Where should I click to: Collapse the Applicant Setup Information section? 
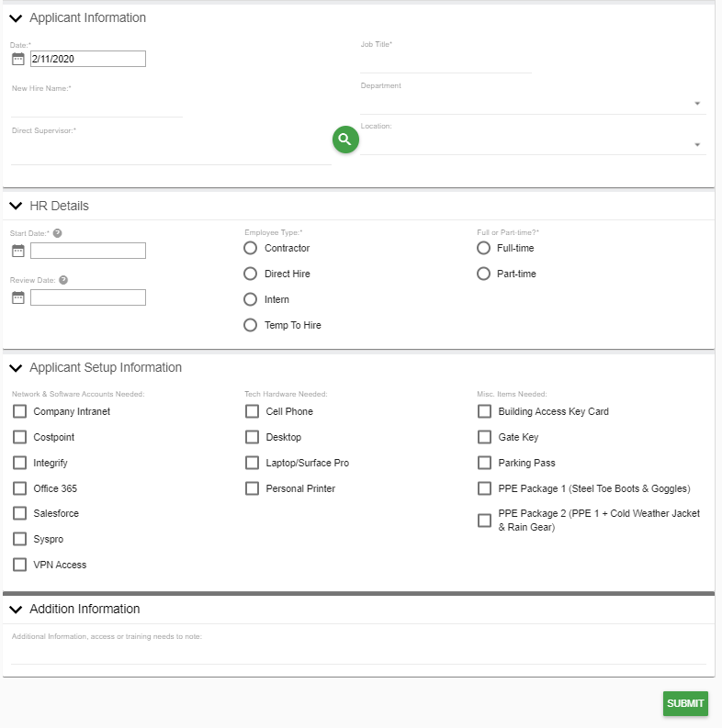[16, 367]
